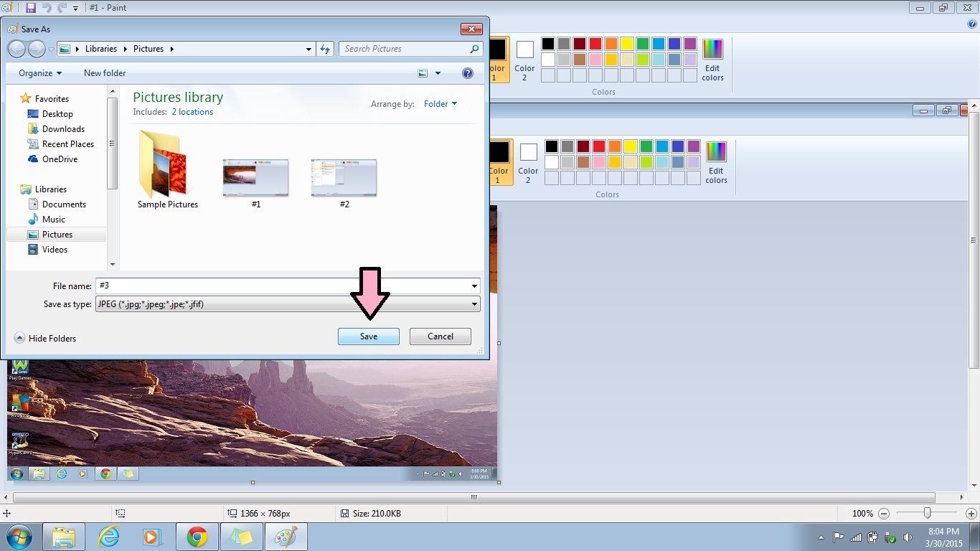Image resolution: width=980 pixels, height=551 pixels.
Task: Click the Redo arrow in Paint's title bar
Action: [x=62, y=7]
